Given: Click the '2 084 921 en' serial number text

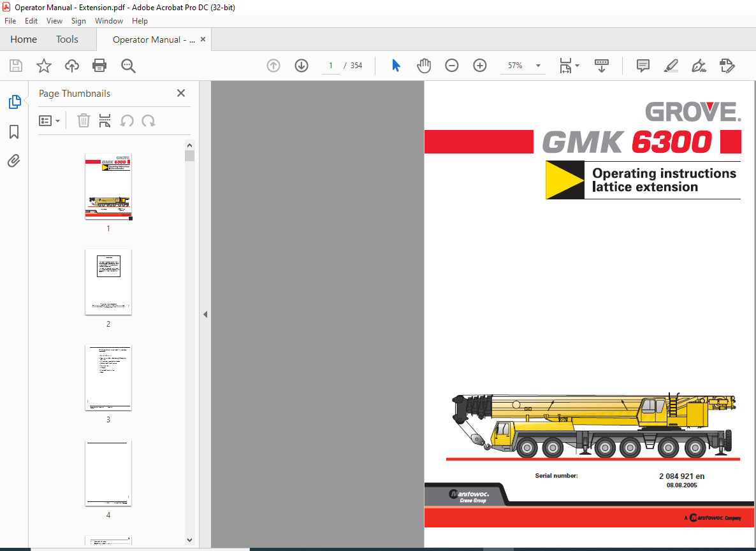Looking at the screenshot, I should (x=682, y=476).
